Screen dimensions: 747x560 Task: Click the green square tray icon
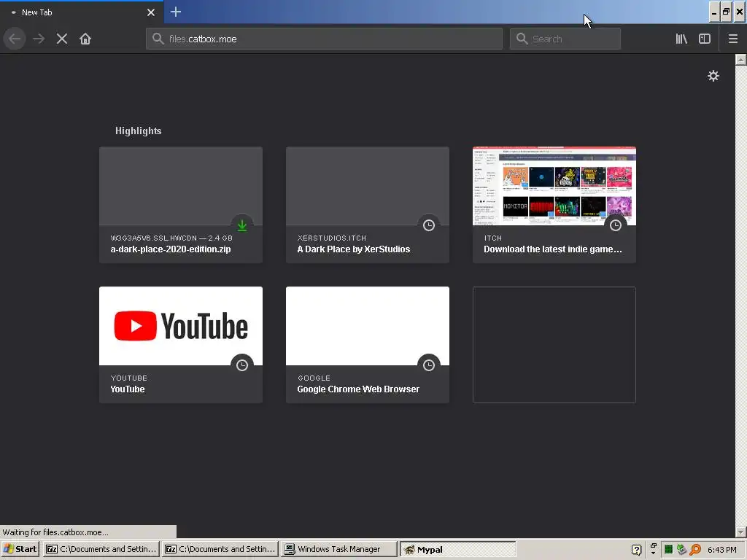coord(668,550)
